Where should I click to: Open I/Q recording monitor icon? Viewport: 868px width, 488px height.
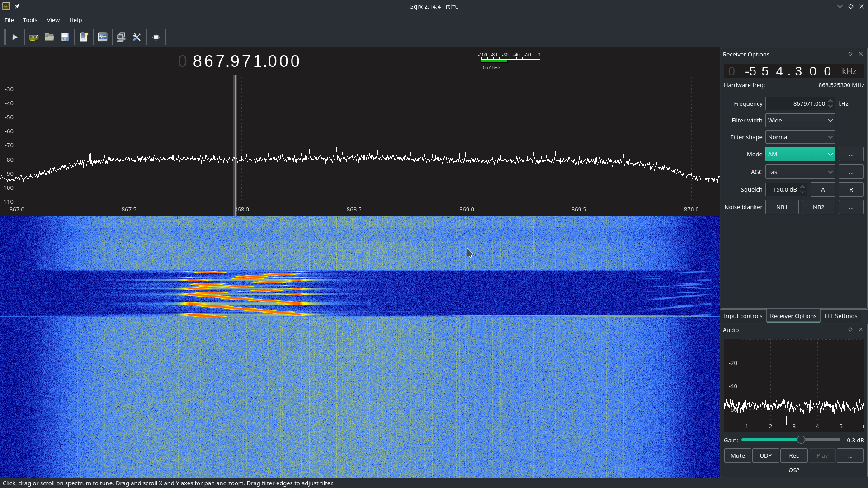103,37
